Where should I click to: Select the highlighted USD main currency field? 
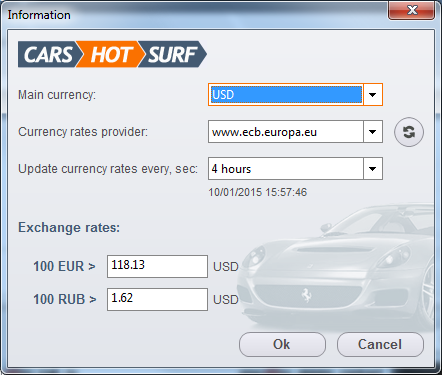[x=286, y=95]
